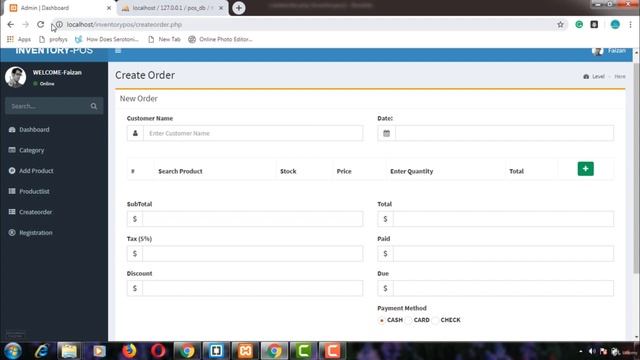Screen dimensions: 640x360
Task: Click the browser forward arrow
Action: click(25, 24)
